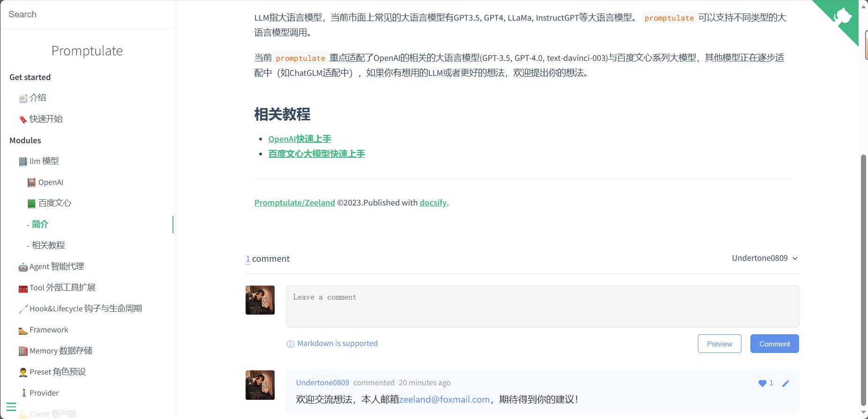Like the comment with the heart icon

[x=762, y=383]
